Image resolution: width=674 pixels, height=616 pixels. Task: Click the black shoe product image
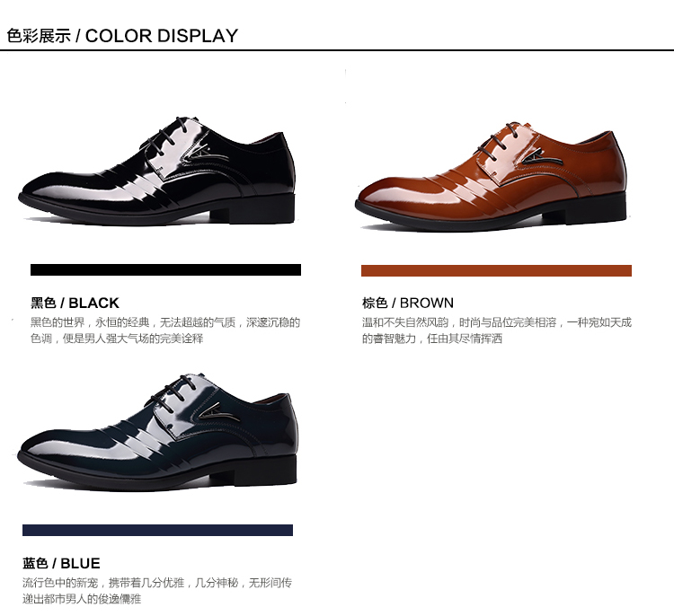pyautogui.click(x=157, y=170)
